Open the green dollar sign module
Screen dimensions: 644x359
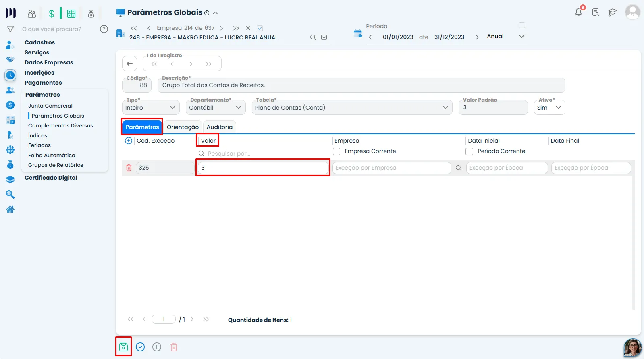(x=52, y=14)
